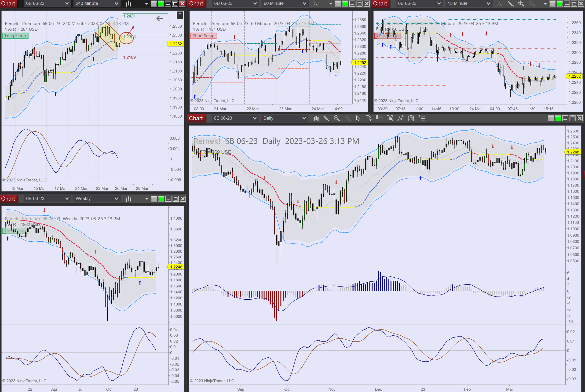Viewport: 585px width, 392px height.
Task: Click yellow 1.2252 price marker on 15 Minute chart
Action: click(574, 76)
